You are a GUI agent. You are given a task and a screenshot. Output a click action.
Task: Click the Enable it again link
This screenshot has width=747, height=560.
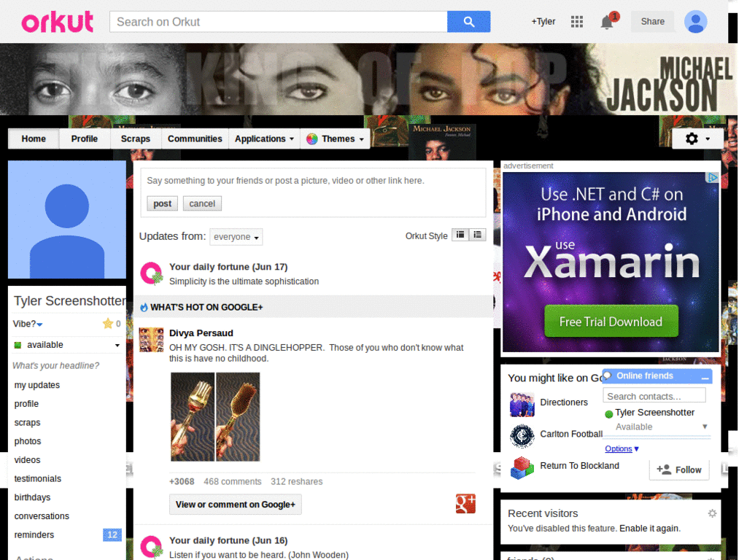649,529
